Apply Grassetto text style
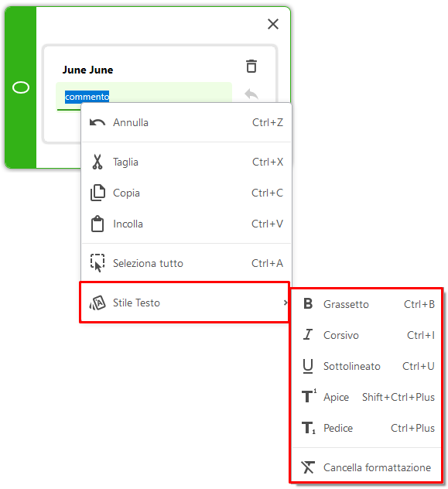Viewport: 448px width, 489px height. [x=367, y=304]
